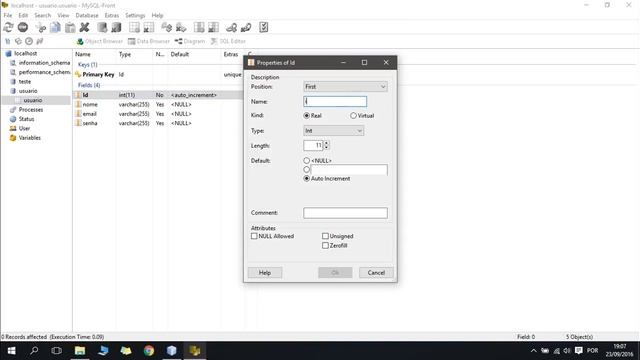640x360 pixels.
Task: Open Task View on the taskbar
Action: pos(57,351)
